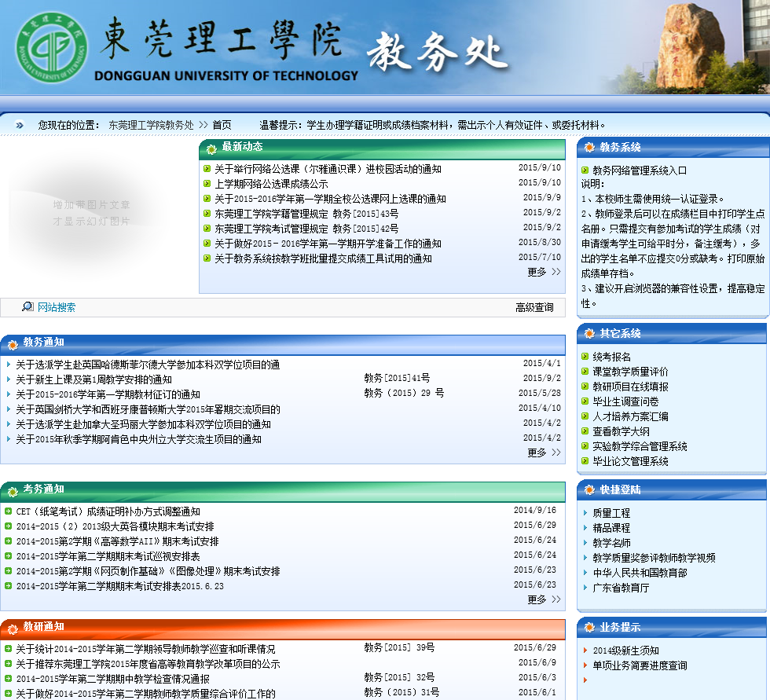Open 网页制作基础 图像处理 期末考试安排
Viewport: 770px width, 700px height.
tap(148, 571)
